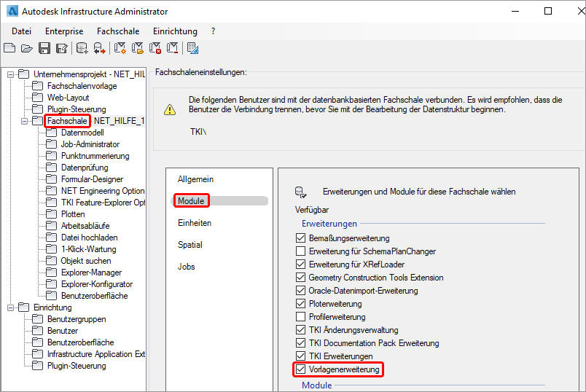This screenshot has width=586, height=392.
Task: Select Benutzer under Einrichtung
Action: 63,331
